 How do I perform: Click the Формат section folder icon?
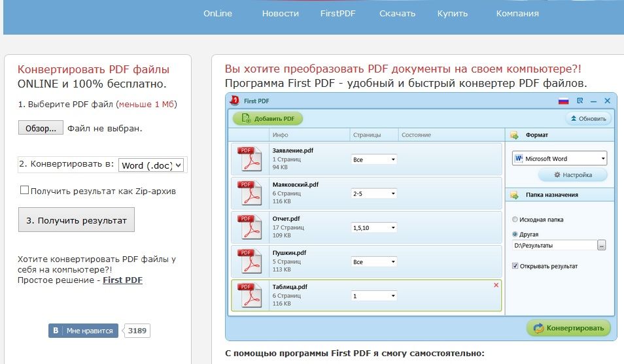[514, 135]
